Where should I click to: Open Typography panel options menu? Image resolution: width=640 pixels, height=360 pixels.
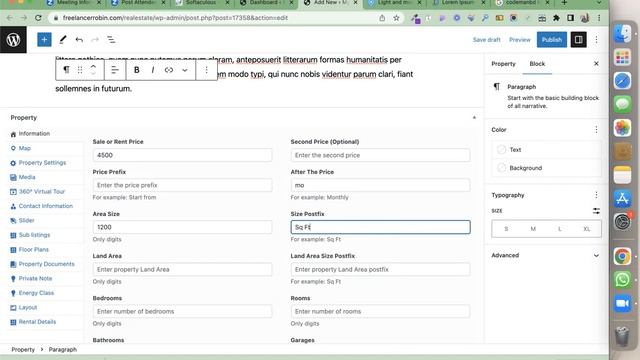(596, 195)
